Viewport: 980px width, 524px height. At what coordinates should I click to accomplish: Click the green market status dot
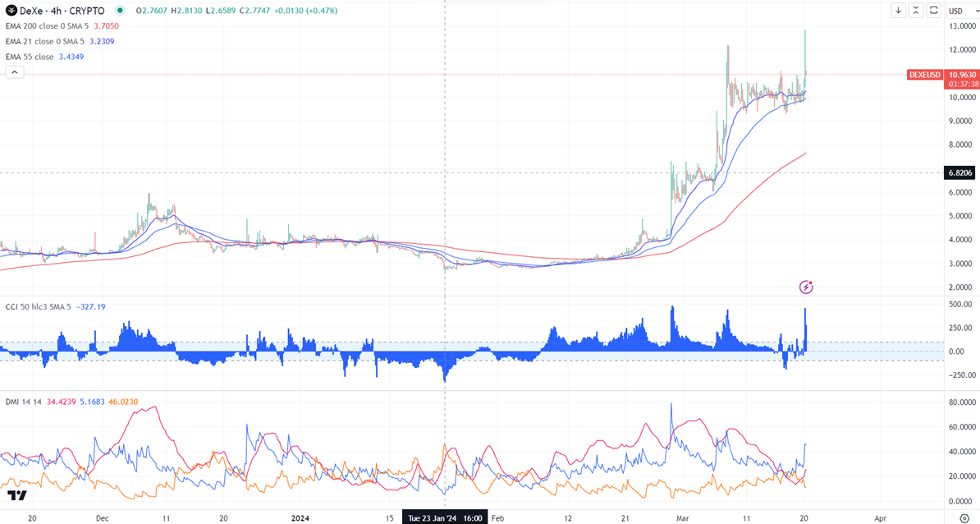point(120,11)
